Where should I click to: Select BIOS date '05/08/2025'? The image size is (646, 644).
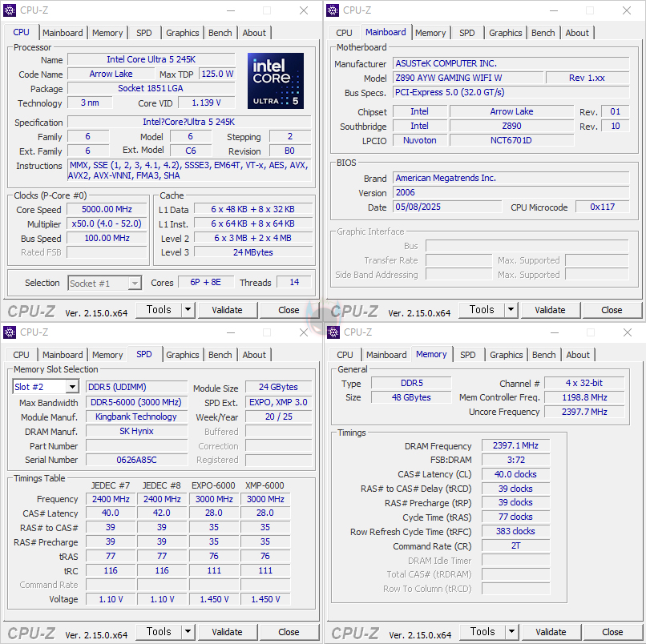point(447,207)
